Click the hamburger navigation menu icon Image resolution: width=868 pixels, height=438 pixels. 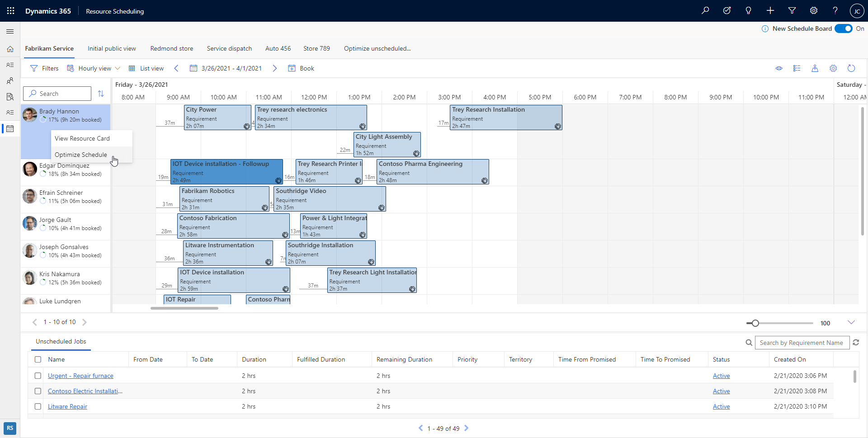tap(10, 31)
